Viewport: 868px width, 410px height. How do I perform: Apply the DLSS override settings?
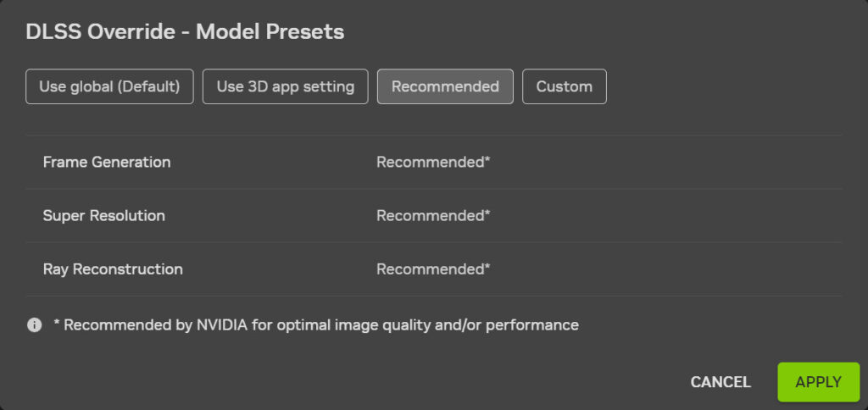tap(818, 382)
